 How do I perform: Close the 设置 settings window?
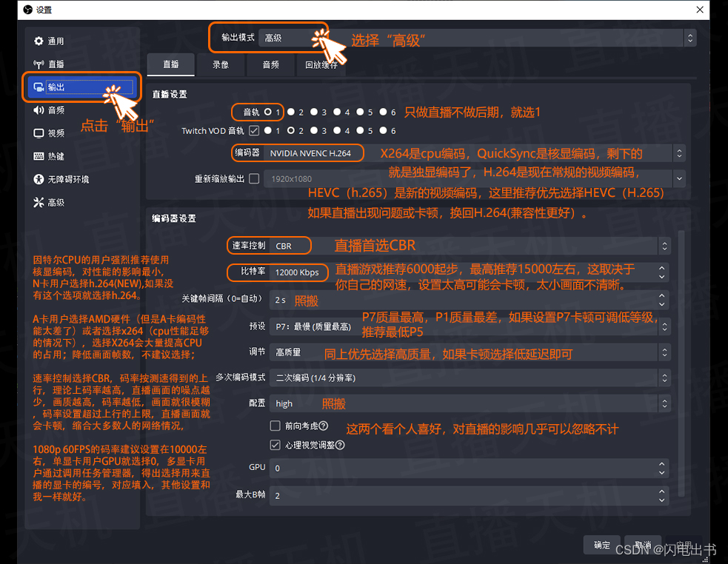[x=700, y=10]
